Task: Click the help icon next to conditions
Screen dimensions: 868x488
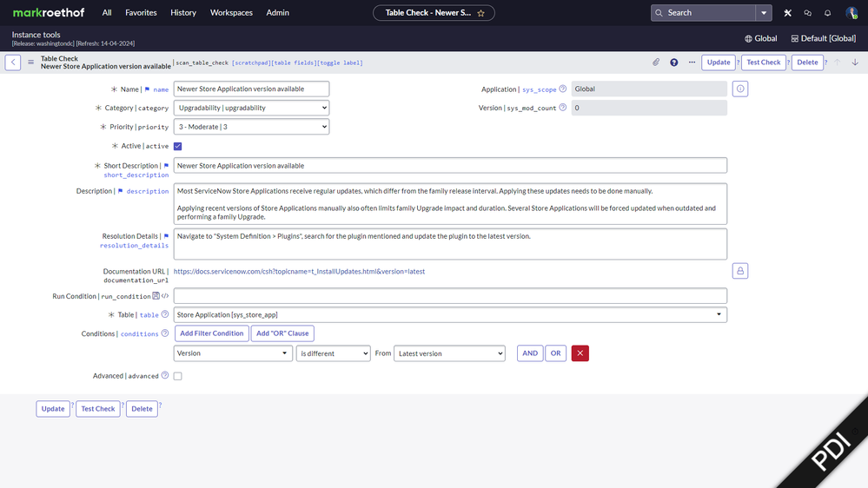Action: pyautogui.click(x=165, y=333)
